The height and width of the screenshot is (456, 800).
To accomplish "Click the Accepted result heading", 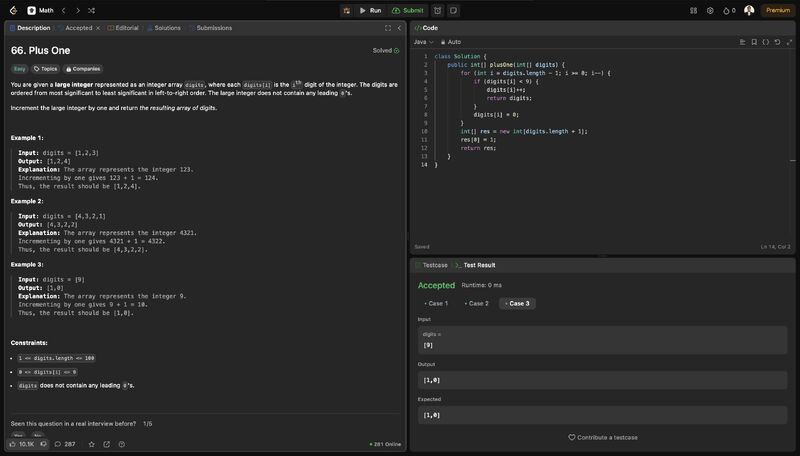I will [x=436, y=286].
